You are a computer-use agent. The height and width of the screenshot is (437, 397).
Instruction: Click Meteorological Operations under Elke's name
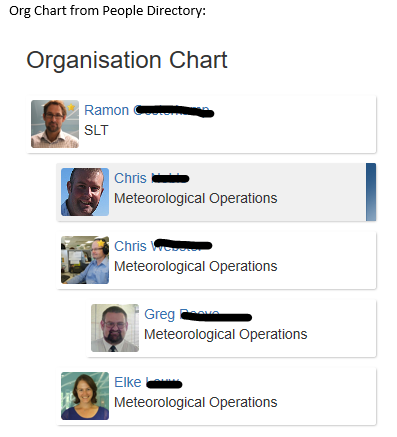(196, 402)
